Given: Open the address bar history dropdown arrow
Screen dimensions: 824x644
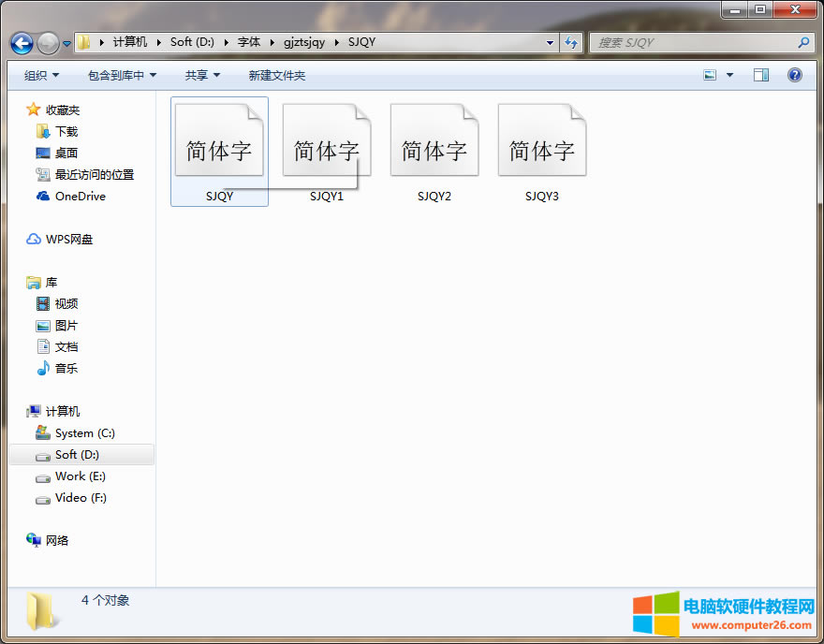Looking at the screenshot, I should point(550,42).
